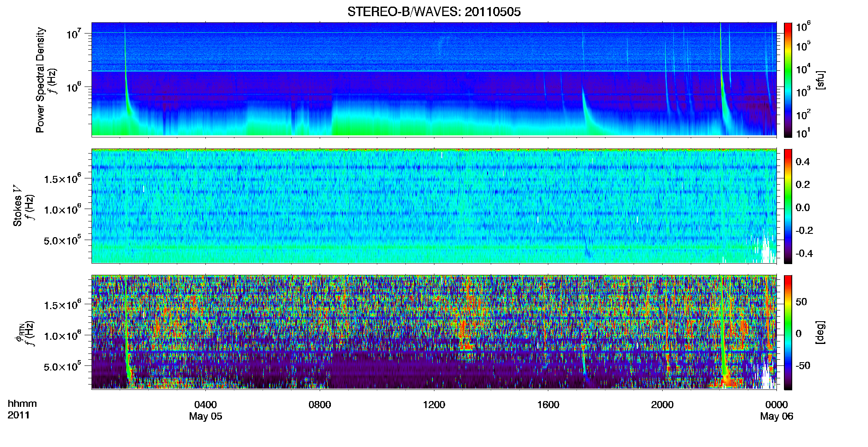Screen dimensions: 868x447
Task: Click the power spectral density colorbar
Action: [x=788, y=79]
